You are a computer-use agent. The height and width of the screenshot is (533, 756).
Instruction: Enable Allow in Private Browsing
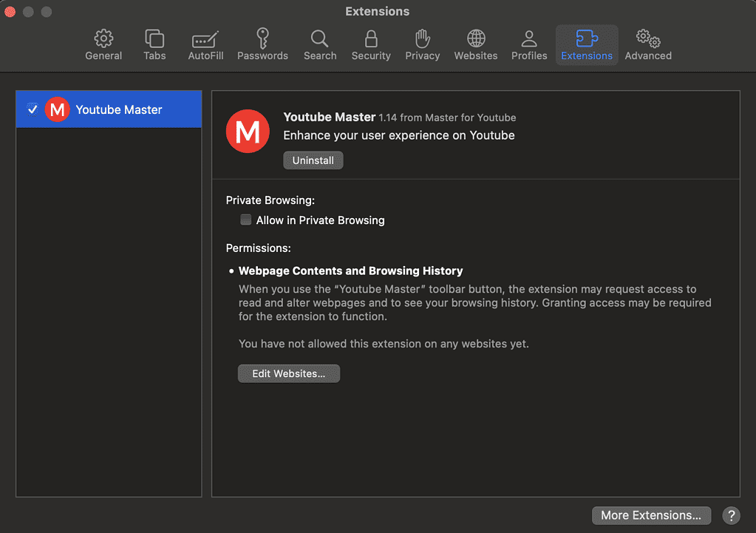coord(246,220)
